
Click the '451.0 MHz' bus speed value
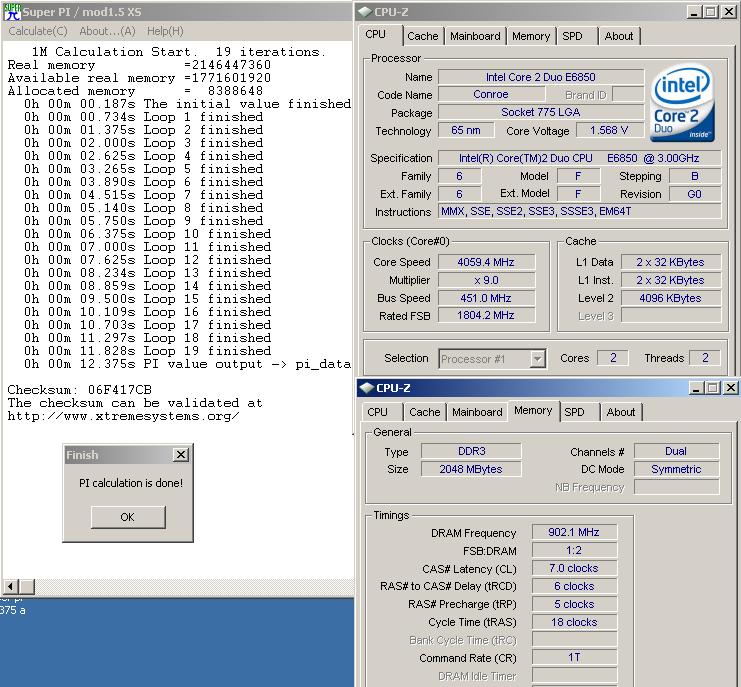tap(486, 298)
